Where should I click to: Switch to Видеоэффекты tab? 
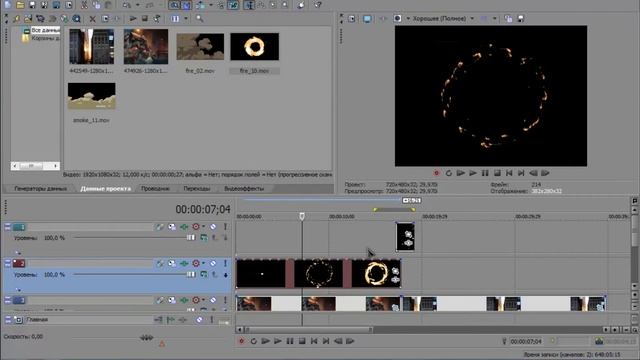tap(244, 189)
